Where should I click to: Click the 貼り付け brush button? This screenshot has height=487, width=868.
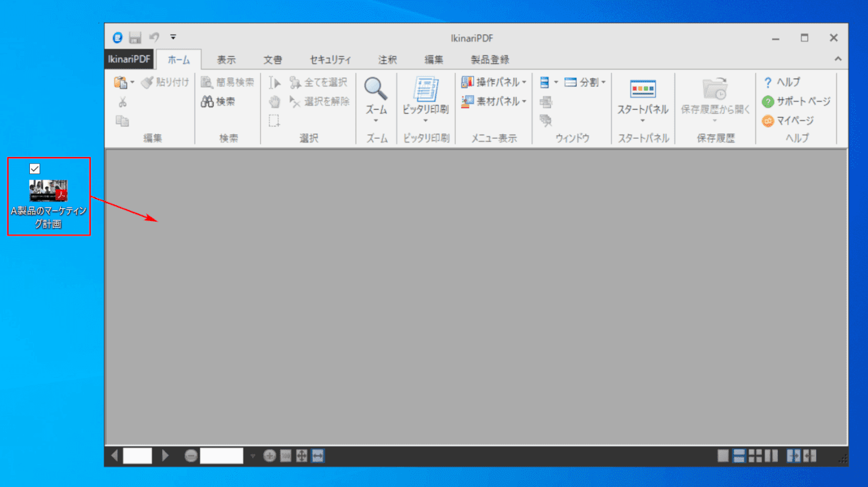click(x=164, y=82)
